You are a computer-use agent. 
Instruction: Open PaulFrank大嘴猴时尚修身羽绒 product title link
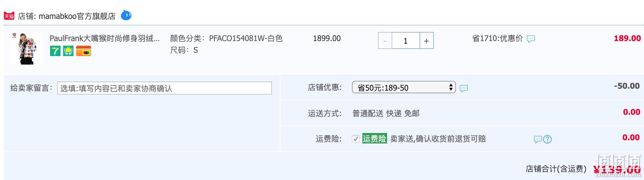click(105, 38)
